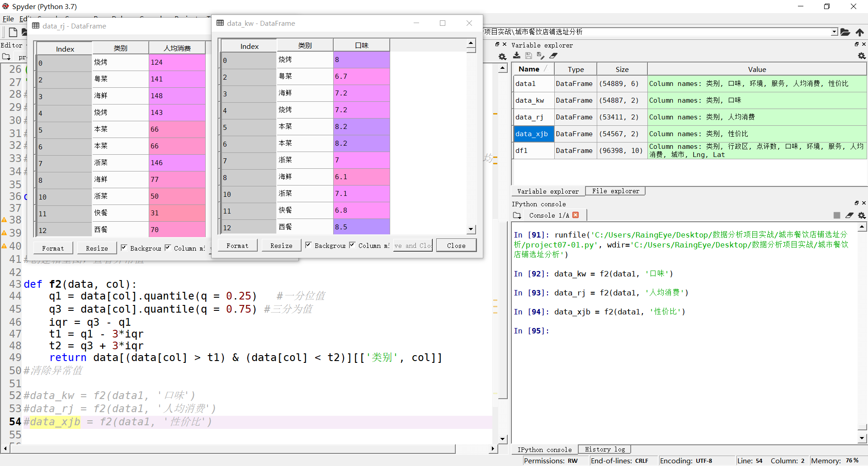Viewport: 868px width, 466px height.
Task: Select the data_xjb row in Variable explorer
Action: click(532, 134)
